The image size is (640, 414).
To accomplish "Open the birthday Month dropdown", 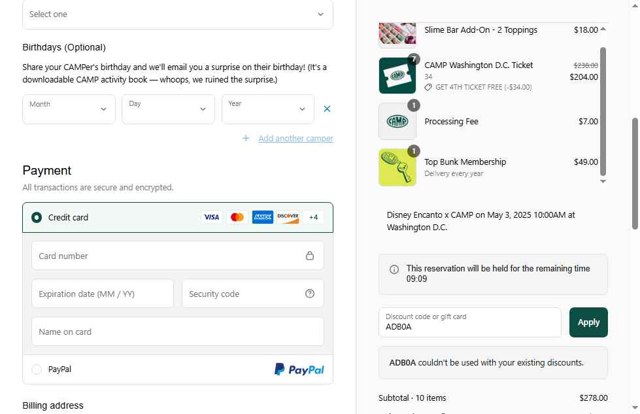I will (x=68, y=109).
